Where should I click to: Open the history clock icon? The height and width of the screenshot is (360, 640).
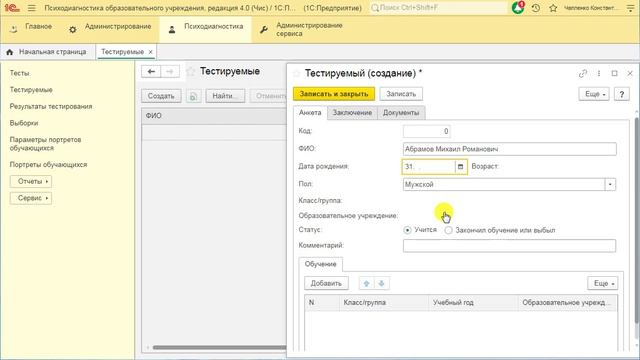536,8
